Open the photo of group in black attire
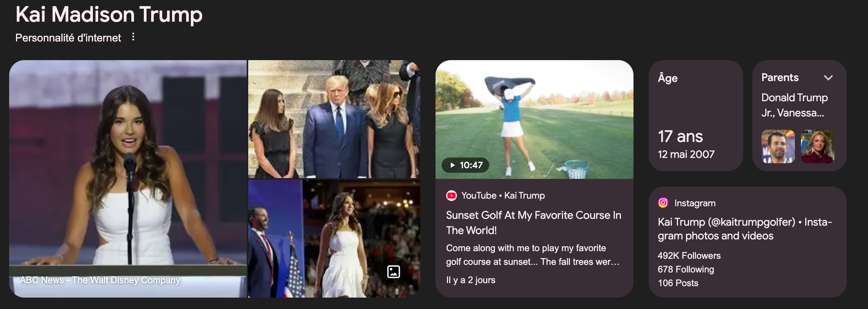 pyautogui.click(x=334, y=119)
